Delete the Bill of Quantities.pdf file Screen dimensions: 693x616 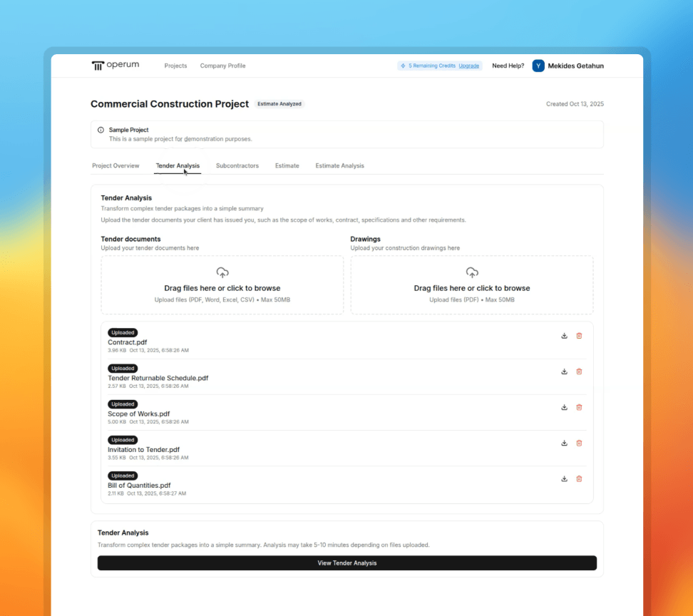click(579, 478)
